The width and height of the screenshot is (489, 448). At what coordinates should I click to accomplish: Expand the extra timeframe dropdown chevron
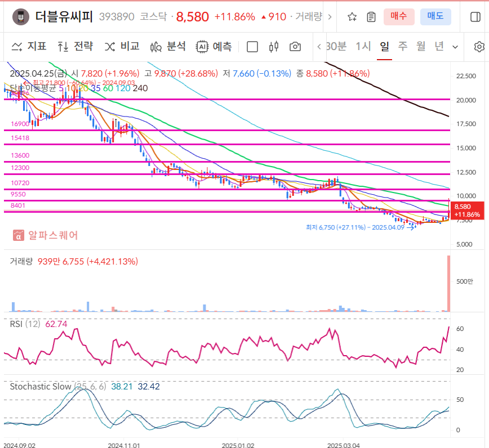(x=455, y=48)
